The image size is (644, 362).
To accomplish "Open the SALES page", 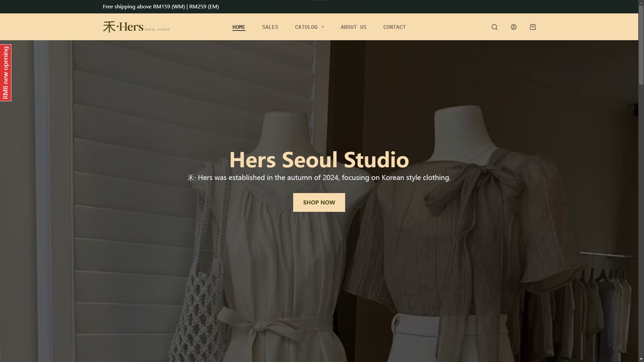I will click(270, 27).
